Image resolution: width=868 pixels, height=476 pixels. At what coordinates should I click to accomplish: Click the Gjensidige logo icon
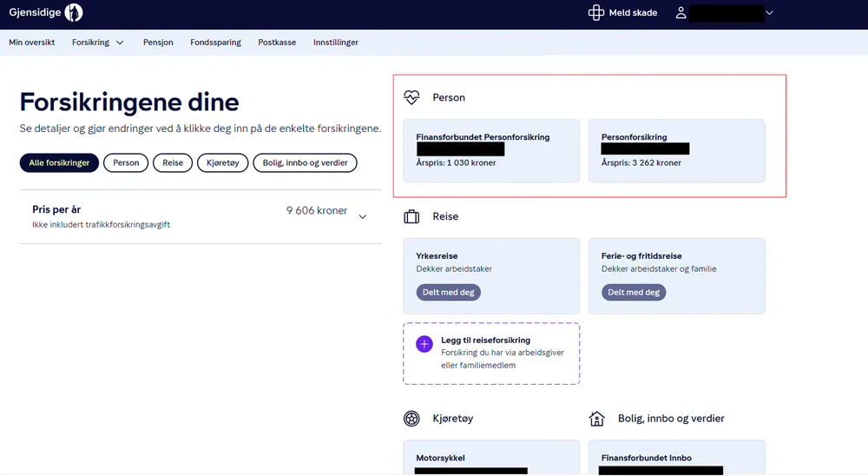[x=73, y=12]
